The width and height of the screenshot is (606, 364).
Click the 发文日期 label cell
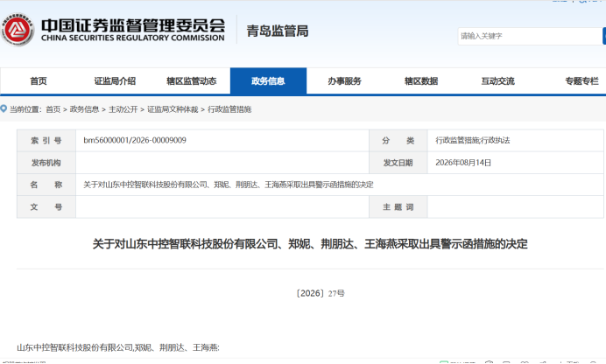coord(398,163)
